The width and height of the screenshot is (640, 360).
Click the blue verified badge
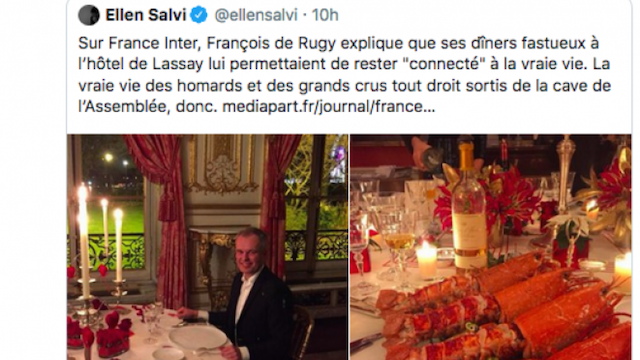(x=199, y=15)
